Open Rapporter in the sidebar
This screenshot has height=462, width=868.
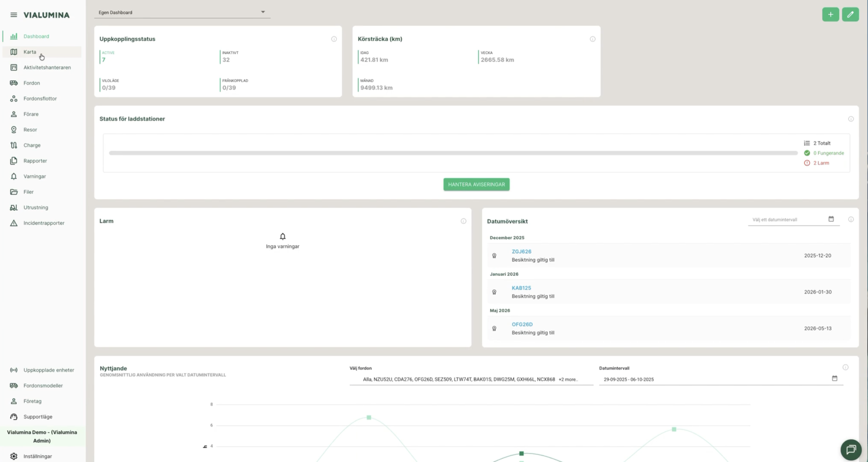tap(42, 161)
